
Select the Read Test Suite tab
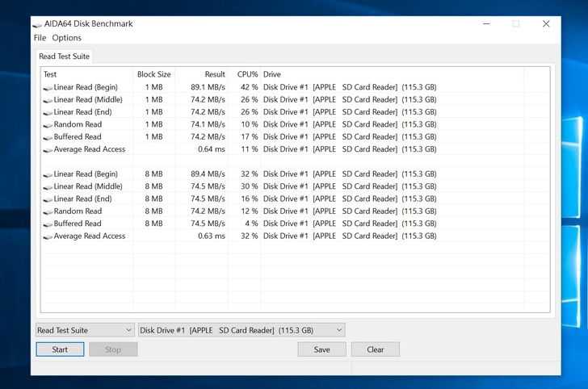click(x=64, y=56)
